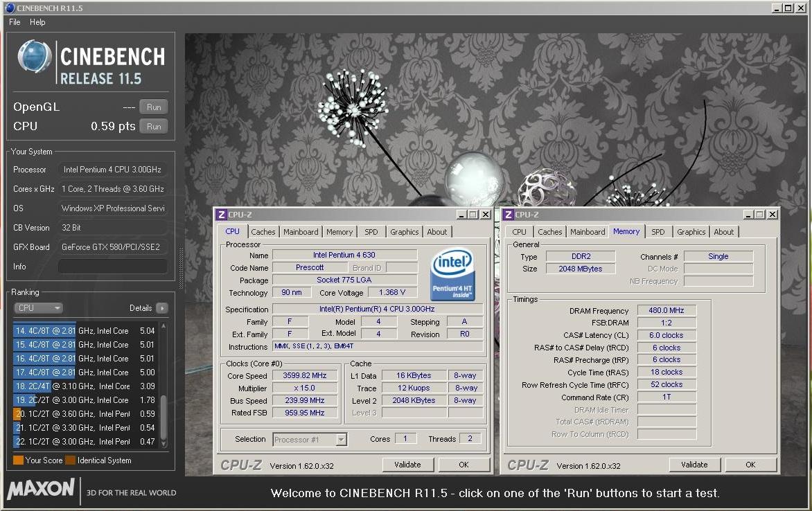Click Validate in left CPU-Z window
812x511 pixels.
pos(407,465)
